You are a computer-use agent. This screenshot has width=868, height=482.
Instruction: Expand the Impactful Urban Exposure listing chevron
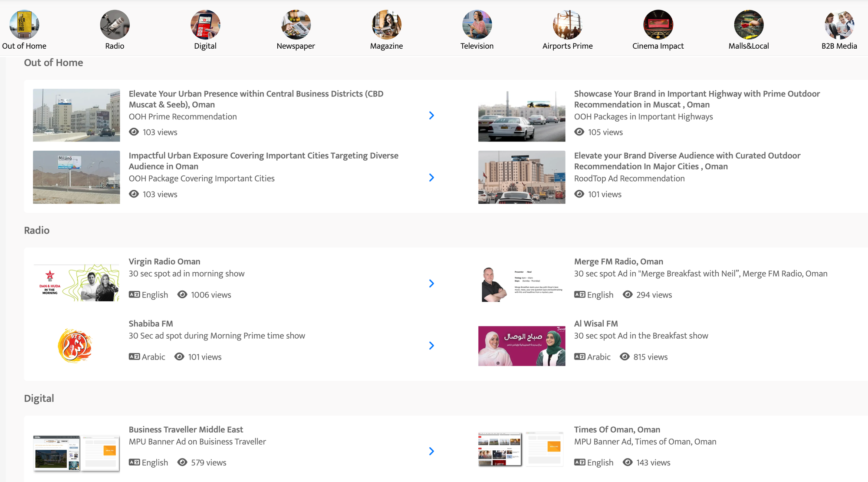tap(431, 178)
